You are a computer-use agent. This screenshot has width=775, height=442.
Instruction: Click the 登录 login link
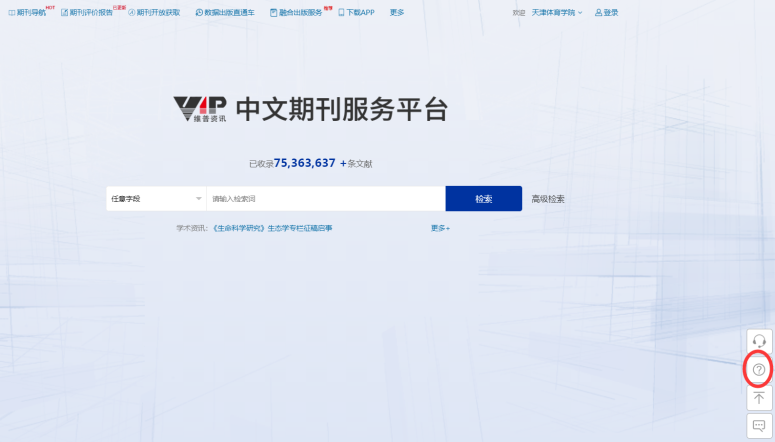click(x=606, y=12)
